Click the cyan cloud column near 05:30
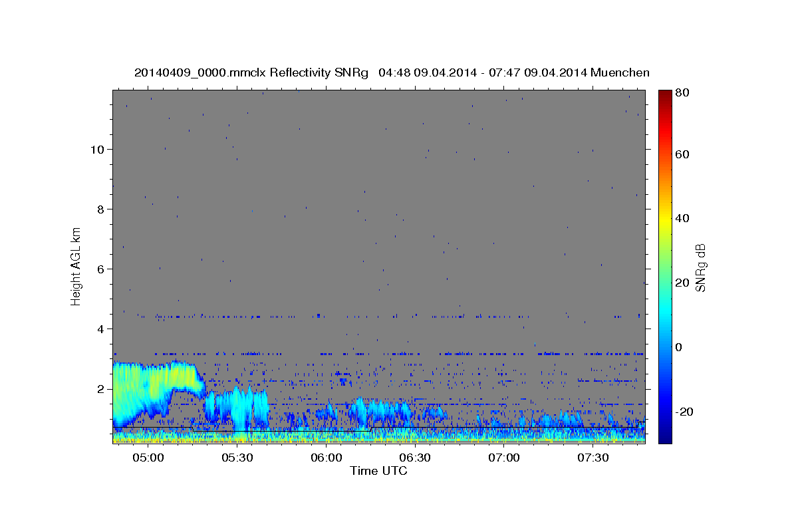This screenshot has width=798, height=532. [x=239, y=409]
